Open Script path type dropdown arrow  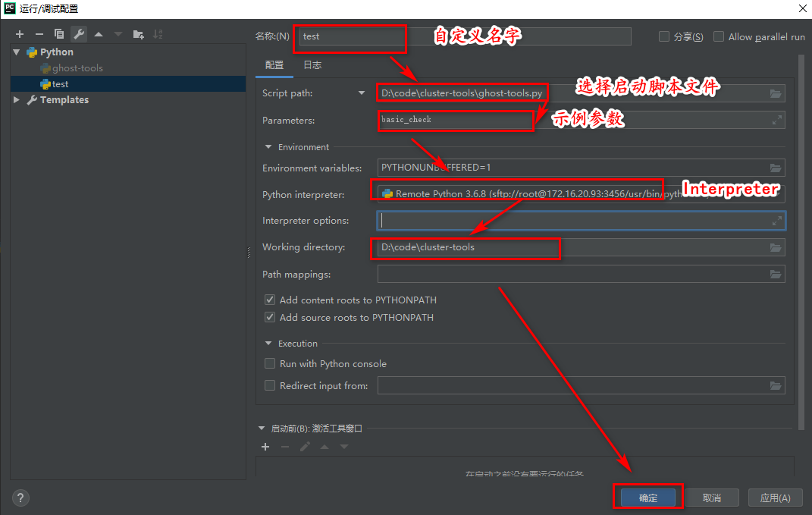pyautogui.click(x=362, y=93)
